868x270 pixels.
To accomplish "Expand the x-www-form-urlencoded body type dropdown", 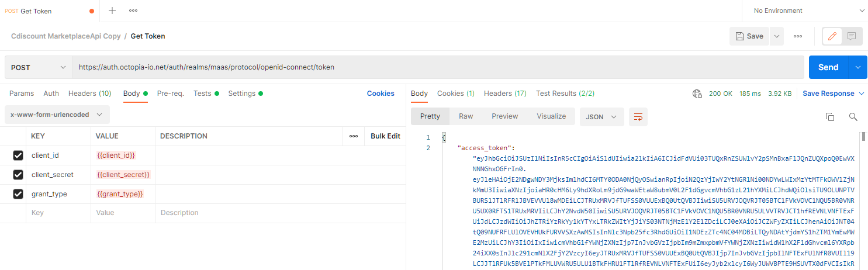I will tap(57, 115).
